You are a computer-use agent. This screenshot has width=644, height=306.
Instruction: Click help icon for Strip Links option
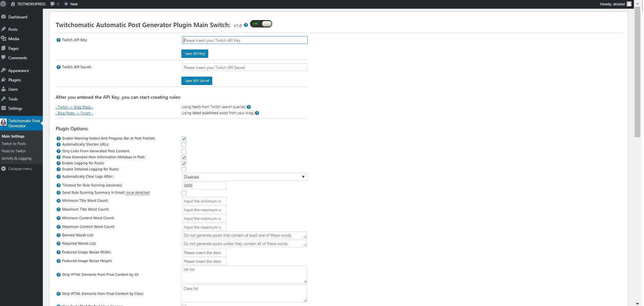coord(59,151)
